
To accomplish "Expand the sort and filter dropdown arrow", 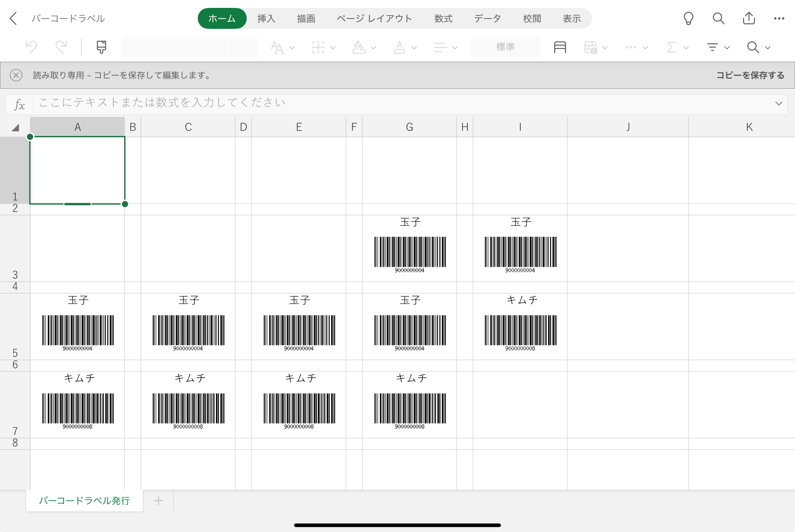I will [727, 48].
